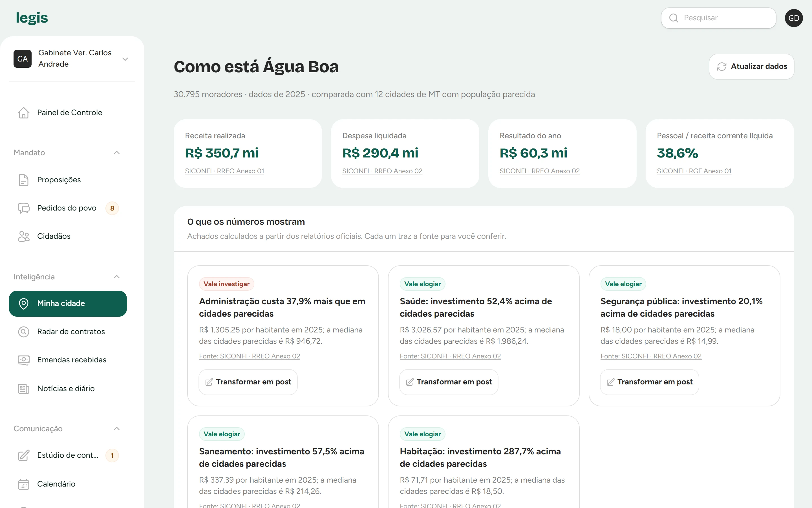Viewport: 812px width, 508px height.
Task: Open Notícias e diário
Action: click(x=68, y=388)
